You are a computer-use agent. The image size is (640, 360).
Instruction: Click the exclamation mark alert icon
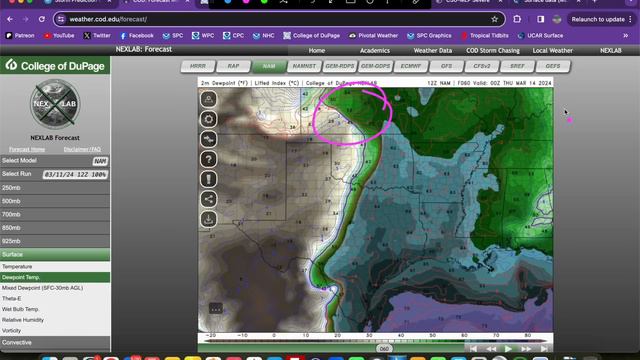pyautogui.click(x=209, y=179)
